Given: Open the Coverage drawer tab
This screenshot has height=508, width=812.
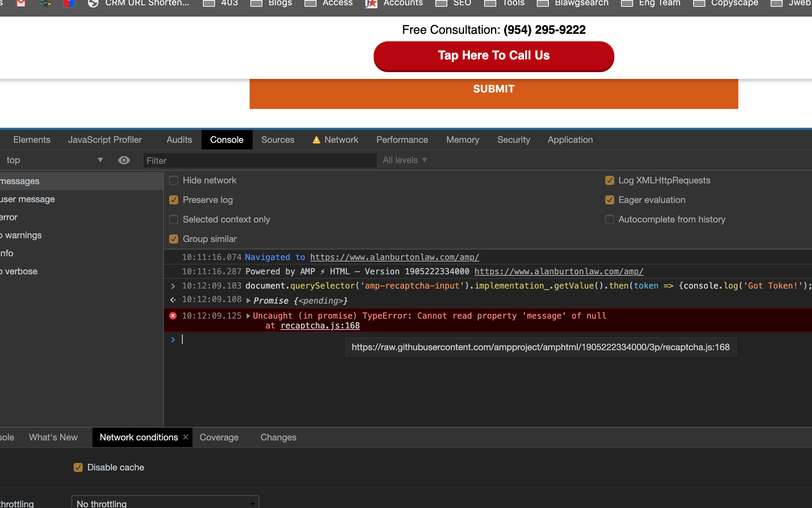Looking at the screenshot, I should [x=219, y=437].
